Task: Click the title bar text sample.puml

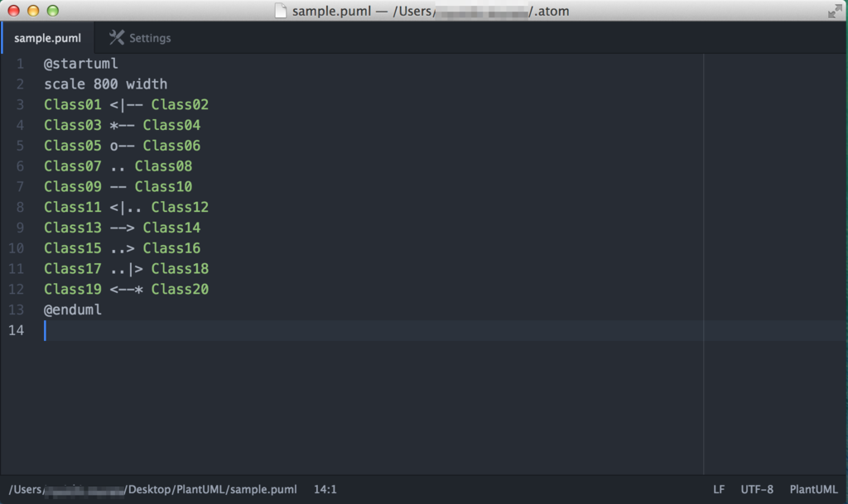Action: coord(331,11)
